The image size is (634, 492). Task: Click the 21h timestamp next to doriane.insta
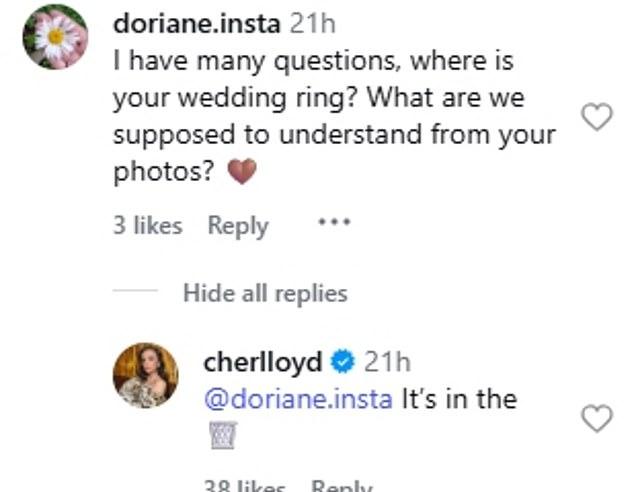(313, 24)
